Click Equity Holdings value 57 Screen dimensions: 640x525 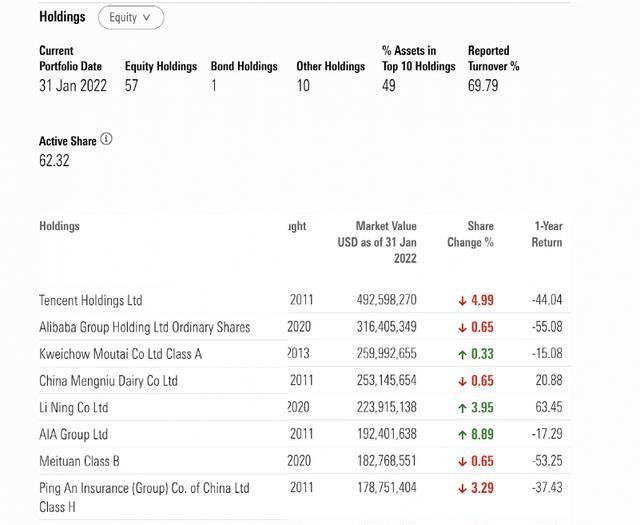pos(131,86)
